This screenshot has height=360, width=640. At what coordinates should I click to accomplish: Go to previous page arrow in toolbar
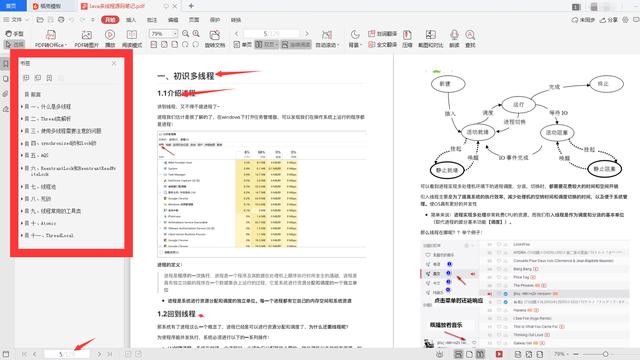pos(237,34)
